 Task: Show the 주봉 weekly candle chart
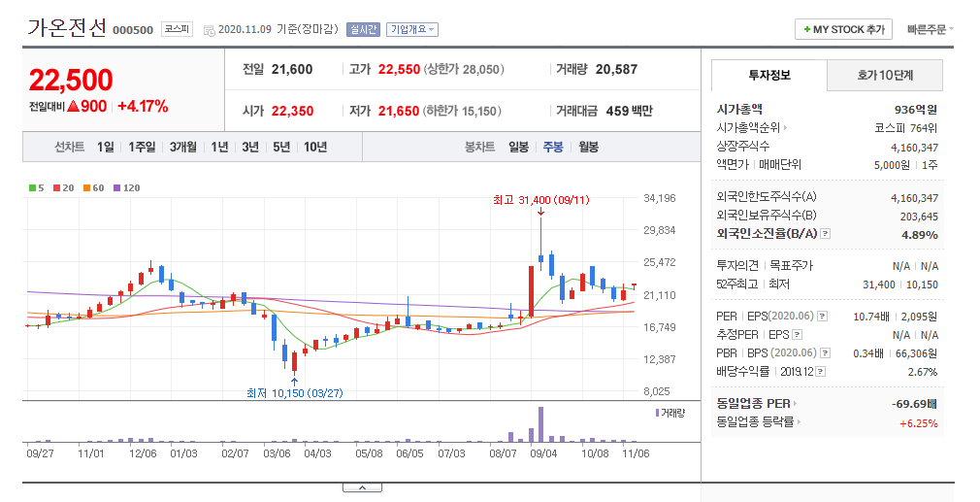point(553,147)
